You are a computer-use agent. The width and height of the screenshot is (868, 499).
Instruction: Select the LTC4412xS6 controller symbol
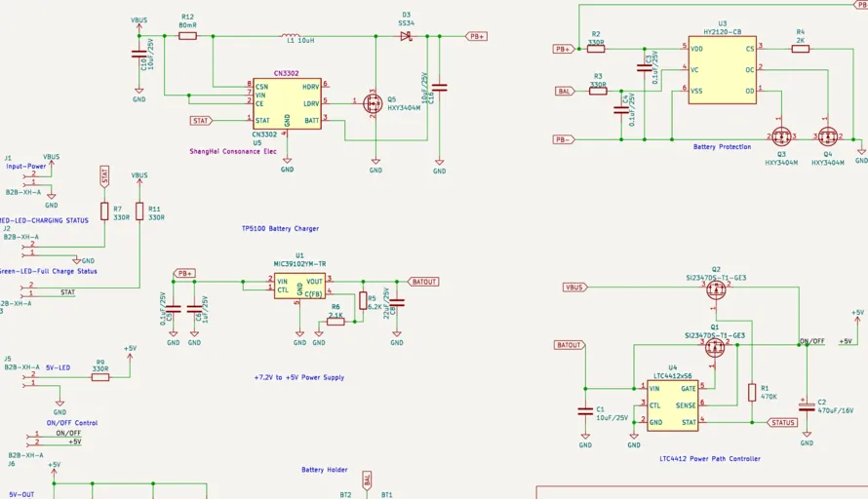point(673,405)
